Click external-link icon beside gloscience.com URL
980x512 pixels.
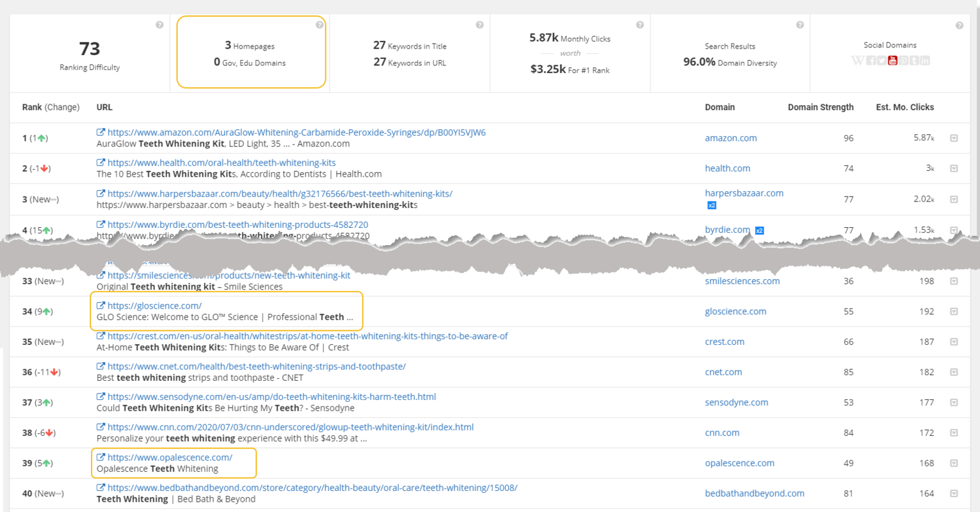pyautogui.click(x=100, y=306)
